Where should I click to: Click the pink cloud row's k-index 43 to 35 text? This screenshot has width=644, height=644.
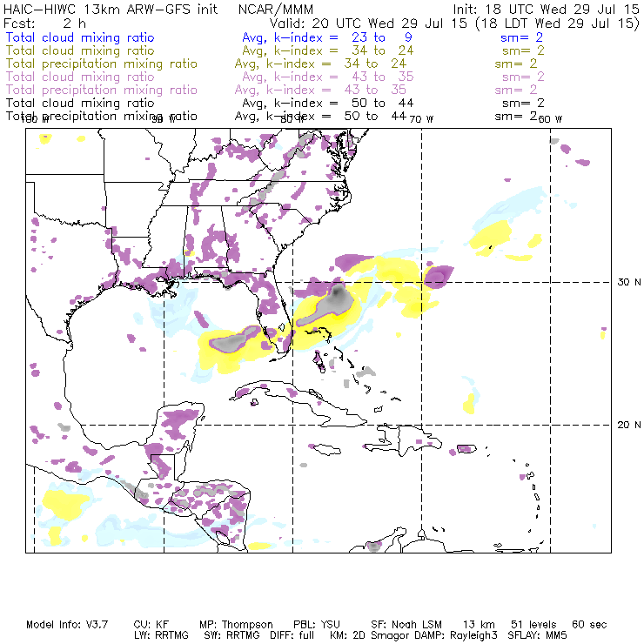click(328, 77)
